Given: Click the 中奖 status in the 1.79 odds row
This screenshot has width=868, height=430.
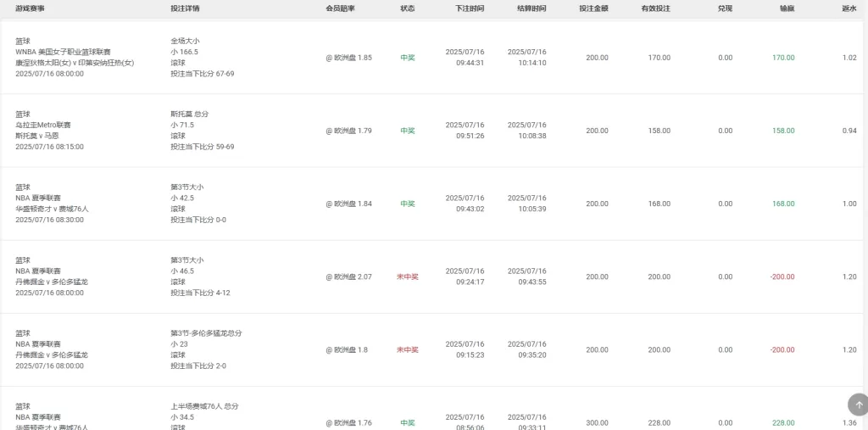Looking at the screenshot, I should pyautogui.click(x=408, y=131).
